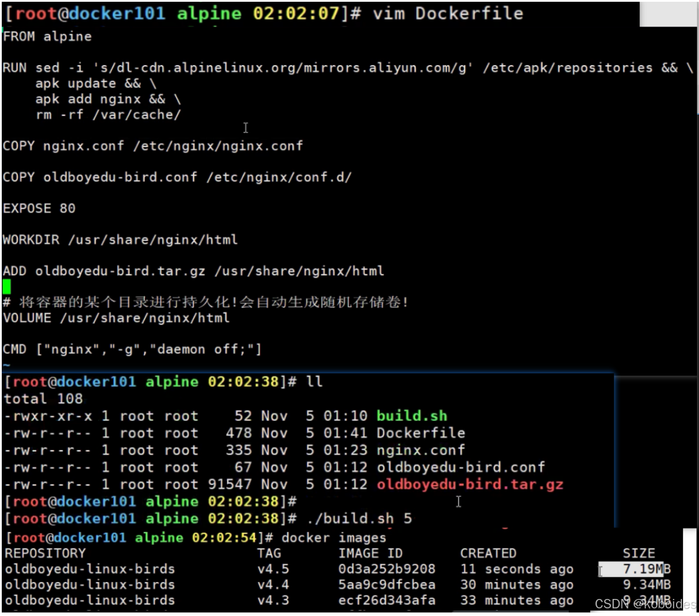The image size is (699, 616).
Task: Click the '478' Dockerfile size value
Action: 239,433
